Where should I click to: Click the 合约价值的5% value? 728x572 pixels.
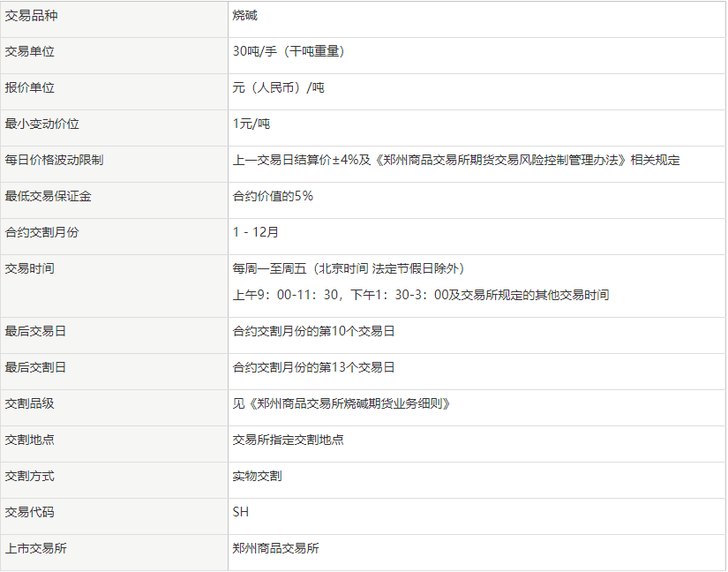coord(273,196)
